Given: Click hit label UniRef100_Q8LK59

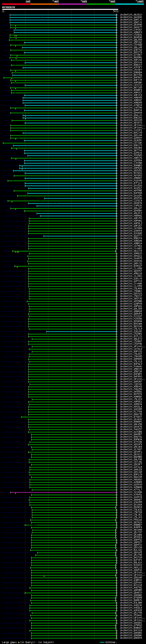Looking at the screenshot, I should pos(131,40).
